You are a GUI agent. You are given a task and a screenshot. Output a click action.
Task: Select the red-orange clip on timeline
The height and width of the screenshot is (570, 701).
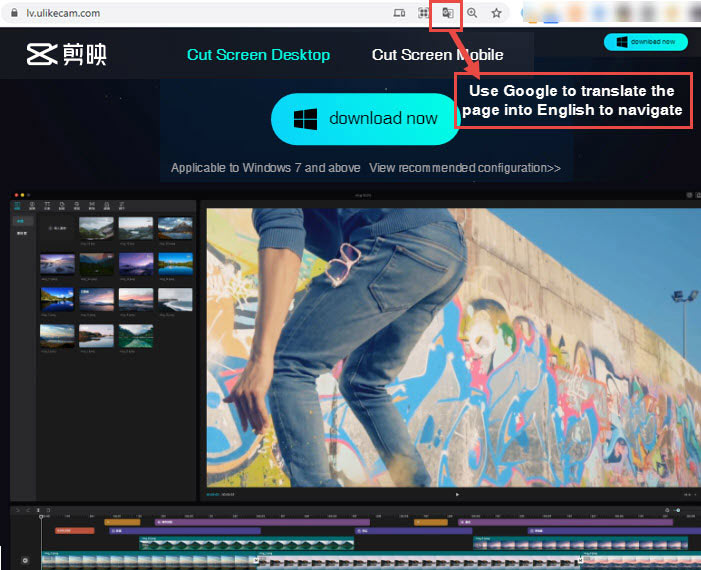tap(75, 531)
